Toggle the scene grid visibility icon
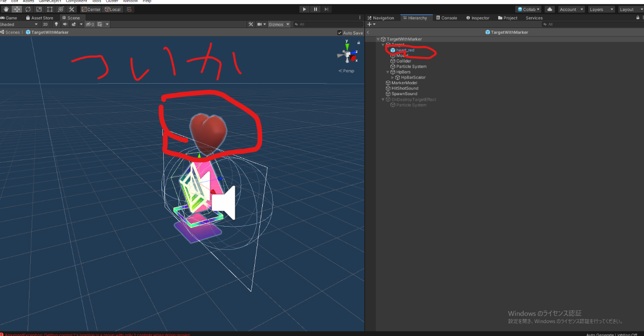644x336 pixels. 99,24
